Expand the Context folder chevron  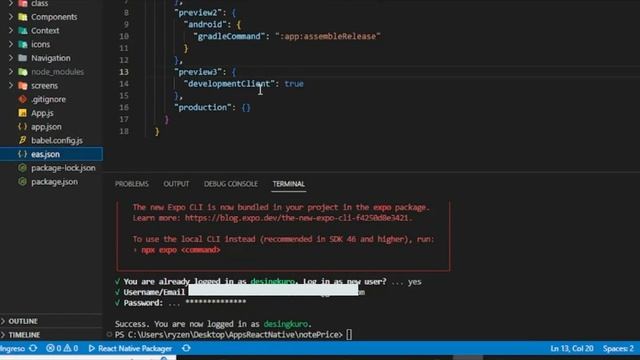[x=11, y=31]
